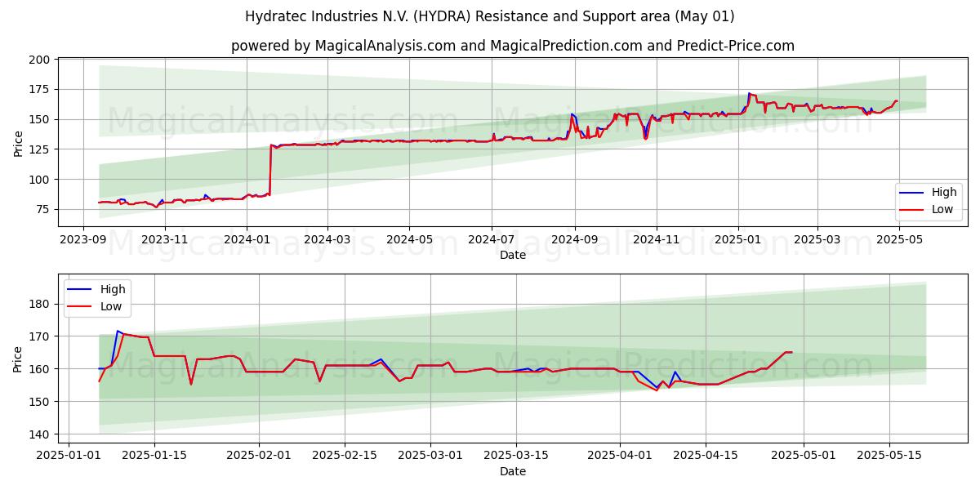This screenshot has width=980, height=490.
Task: Click the 2024-11 tick label
Action: 657,239
